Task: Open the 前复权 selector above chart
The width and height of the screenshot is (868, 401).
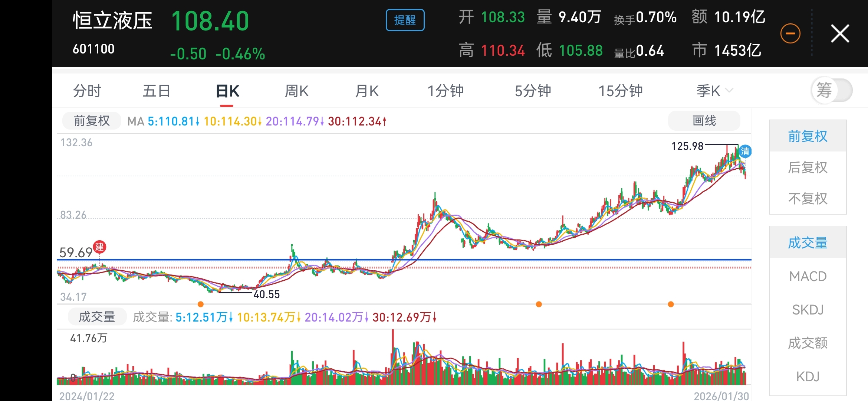Action: tap(92, 121)
